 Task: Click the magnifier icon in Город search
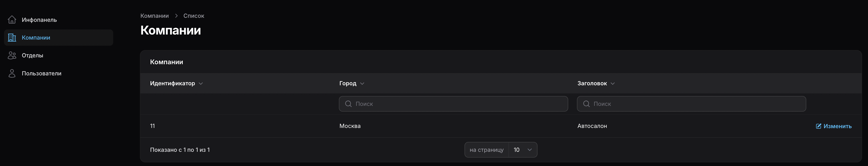pyautogui.click(x=348, y=104)
